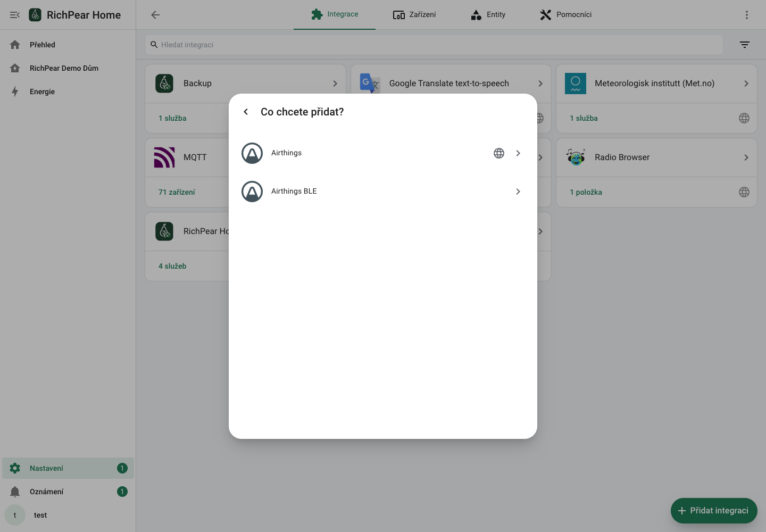
Task: Open the Pomocníci tab
Action: (x=565, y=15)
